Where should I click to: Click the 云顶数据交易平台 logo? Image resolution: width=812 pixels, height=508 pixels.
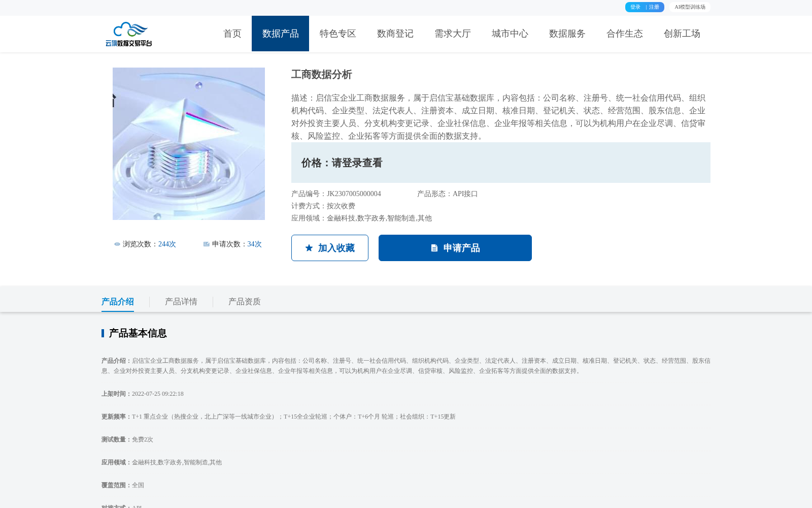(x=129, y=34)
